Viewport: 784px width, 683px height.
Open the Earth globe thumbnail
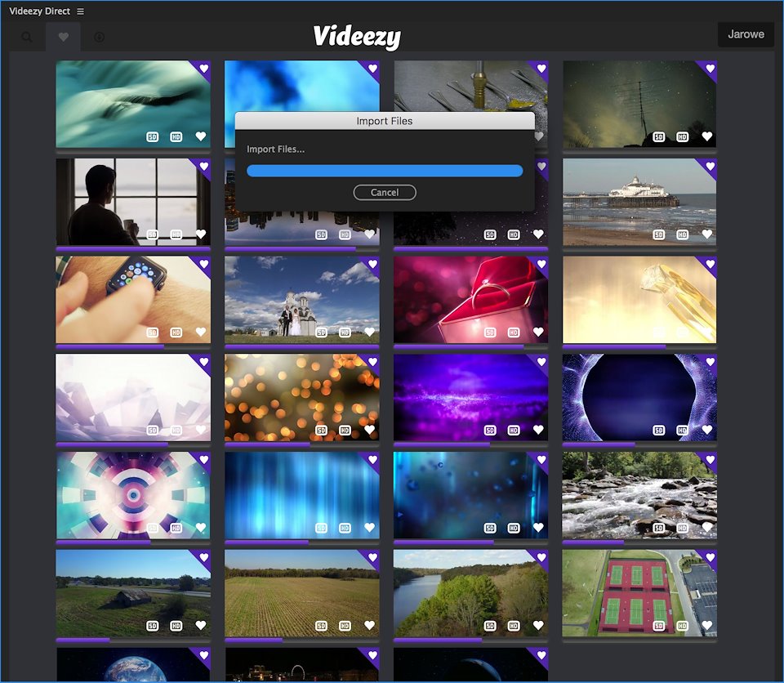(133, 664)
